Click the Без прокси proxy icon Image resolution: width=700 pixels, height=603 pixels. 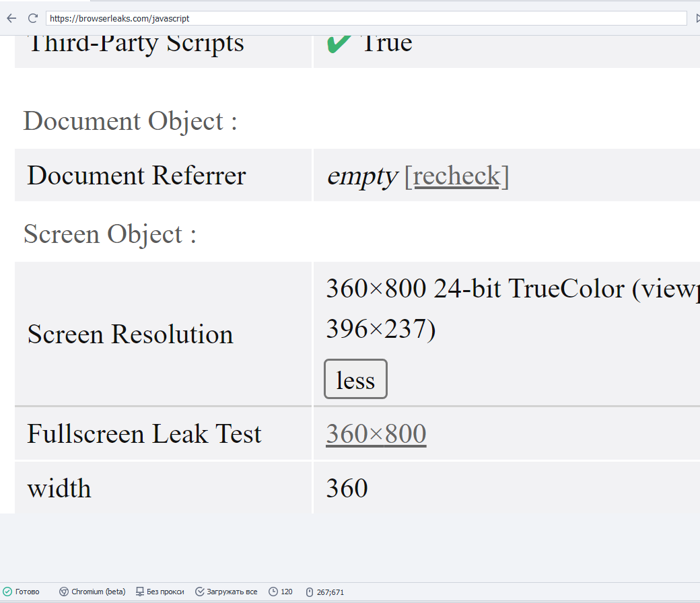[140, 592]
